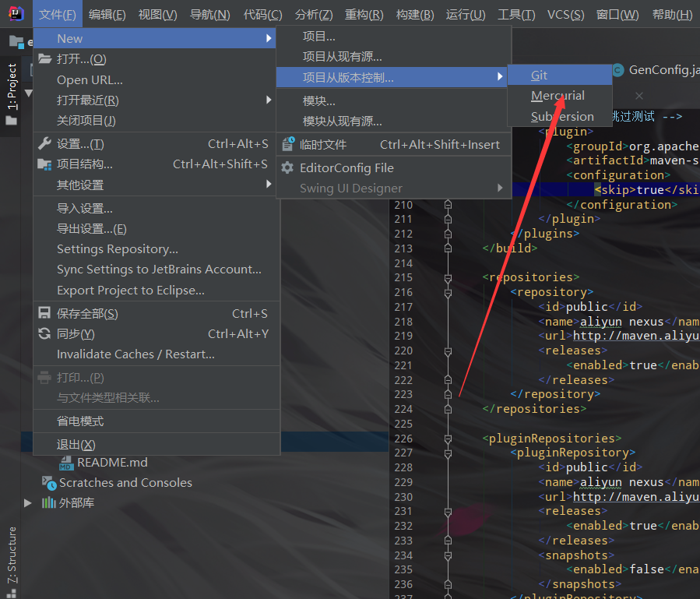
Task: Click Sync Settings to JetBrains Account...
Action: (x=157, y=270)
